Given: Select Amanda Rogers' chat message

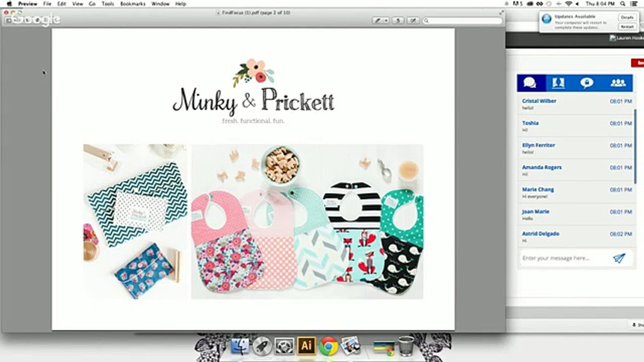Looking at the screenshot, I should tap(577, 170).
